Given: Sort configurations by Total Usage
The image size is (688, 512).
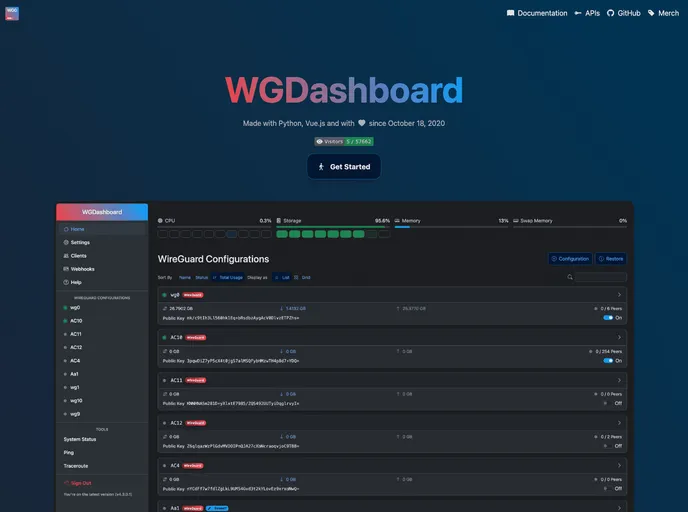Looking at the screenshot, I should [228, 277].
